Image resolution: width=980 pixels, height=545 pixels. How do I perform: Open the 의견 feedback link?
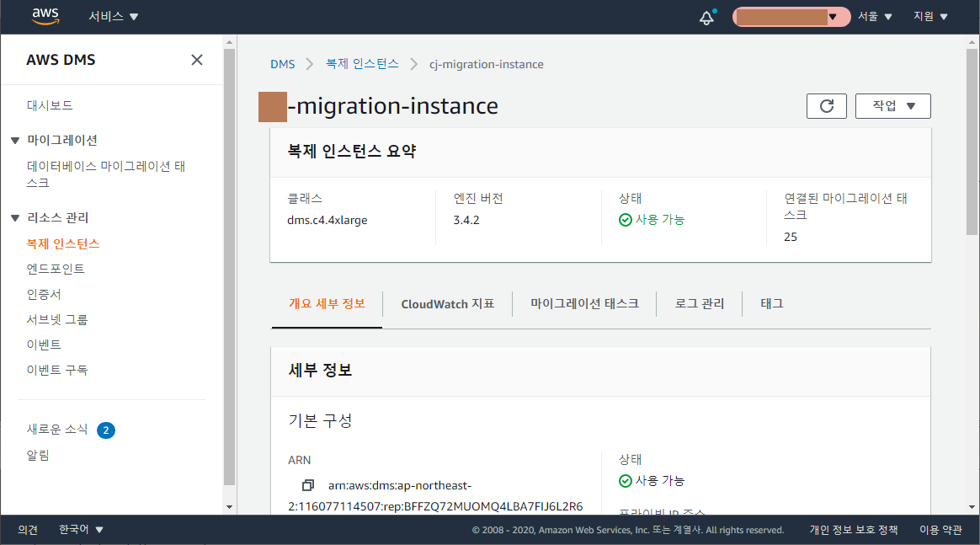(x=28, y=530)
